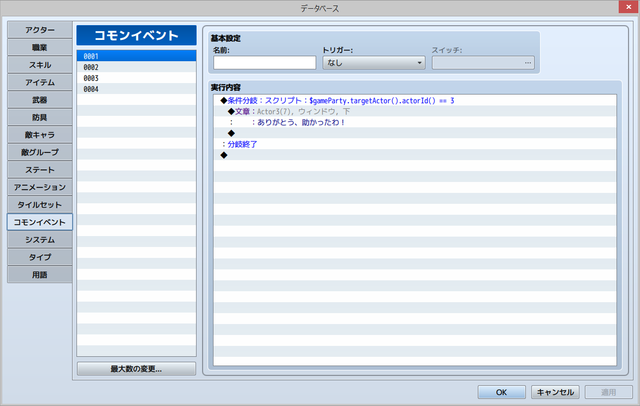Switch to the スキル tab

pos(40,65)
